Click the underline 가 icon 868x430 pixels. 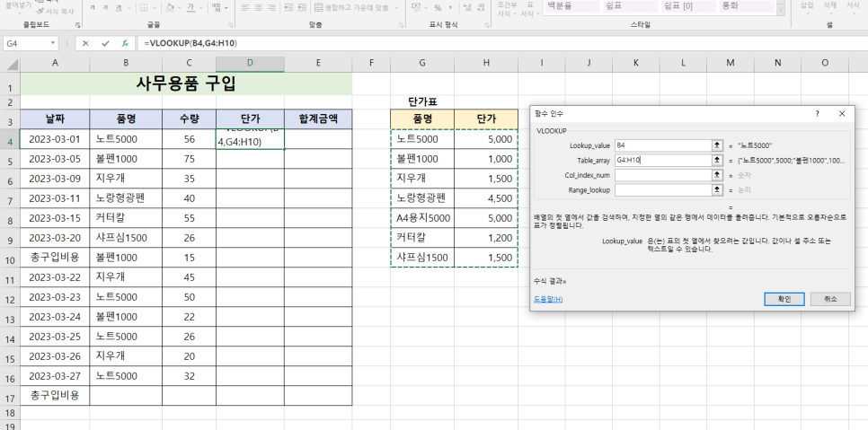119,8
